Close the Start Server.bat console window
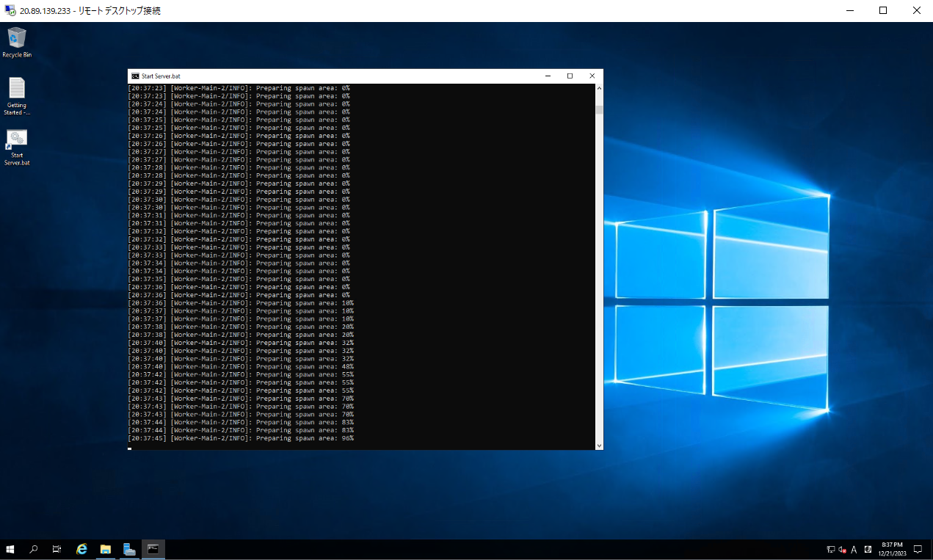933x560 pixels. pos(592,76)
